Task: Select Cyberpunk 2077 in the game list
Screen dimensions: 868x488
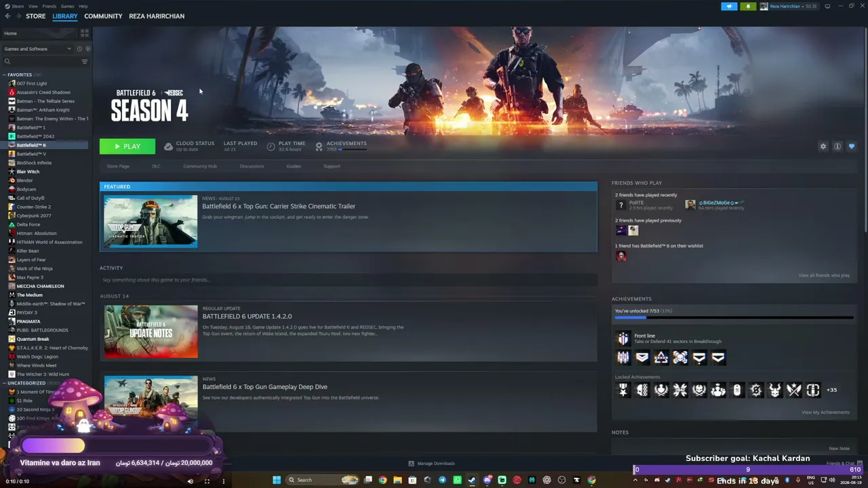Action: pyautogui.click(x=34, y=216)
